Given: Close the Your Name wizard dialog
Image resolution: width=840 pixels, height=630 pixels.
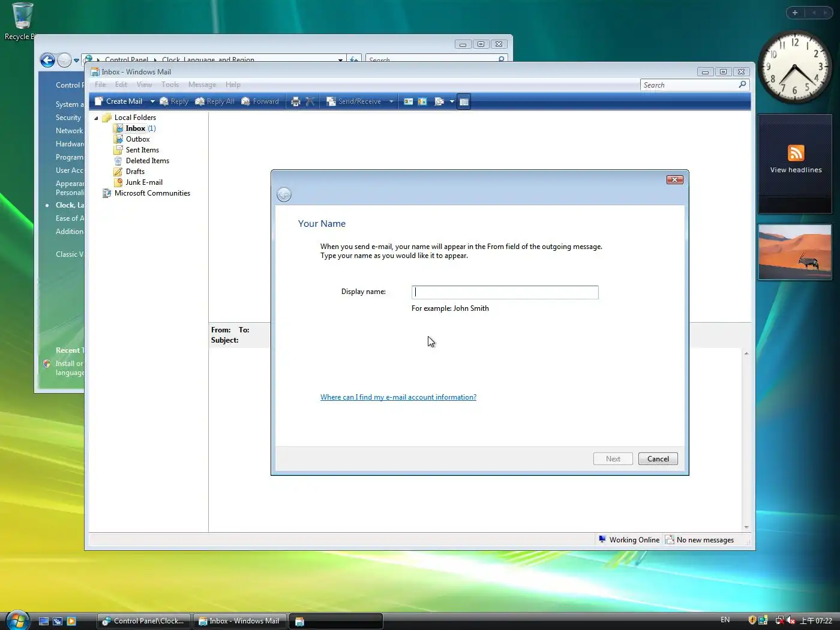Looking at the screenshot, I should (x=675, y=179).
